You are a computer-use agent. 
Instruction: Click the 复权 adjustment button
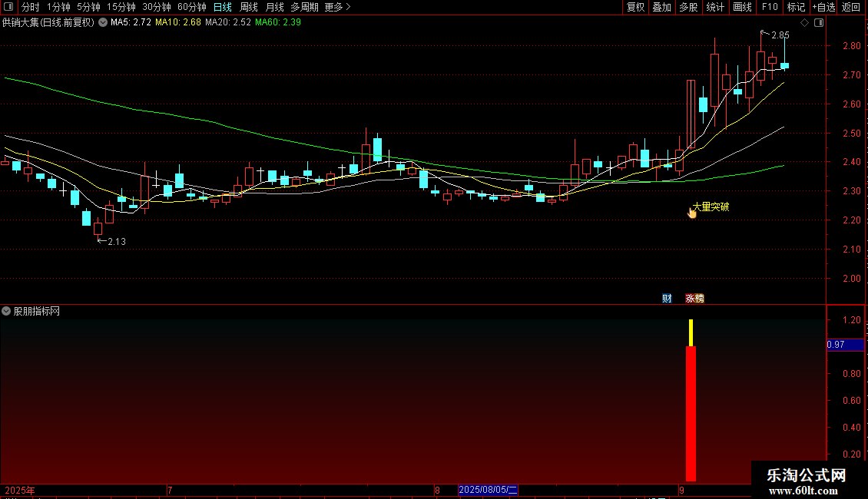(635, 7)
